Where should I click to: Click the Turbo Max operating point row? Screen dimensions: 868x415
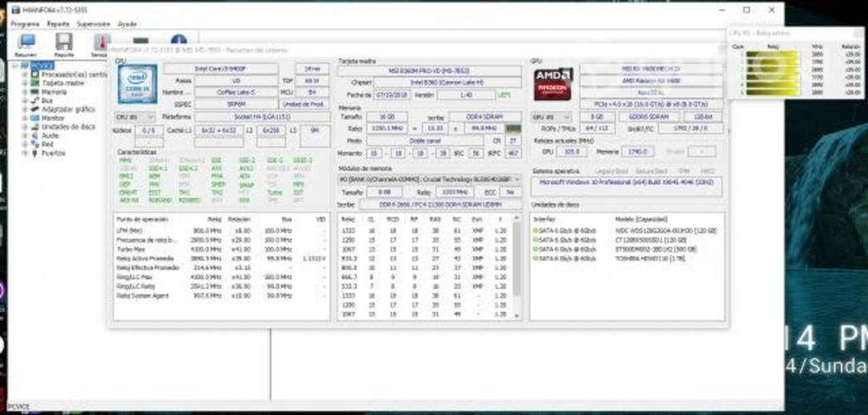[222, 249]
